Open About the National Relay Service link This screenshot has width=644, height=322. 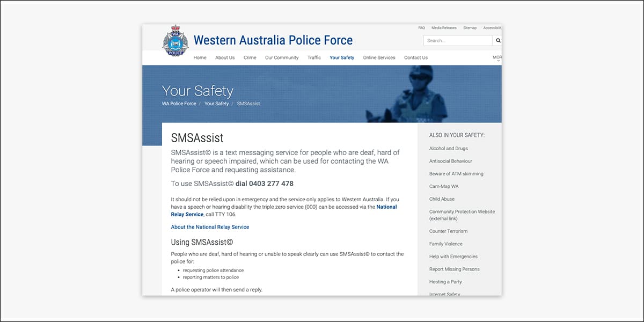(210, 227)
